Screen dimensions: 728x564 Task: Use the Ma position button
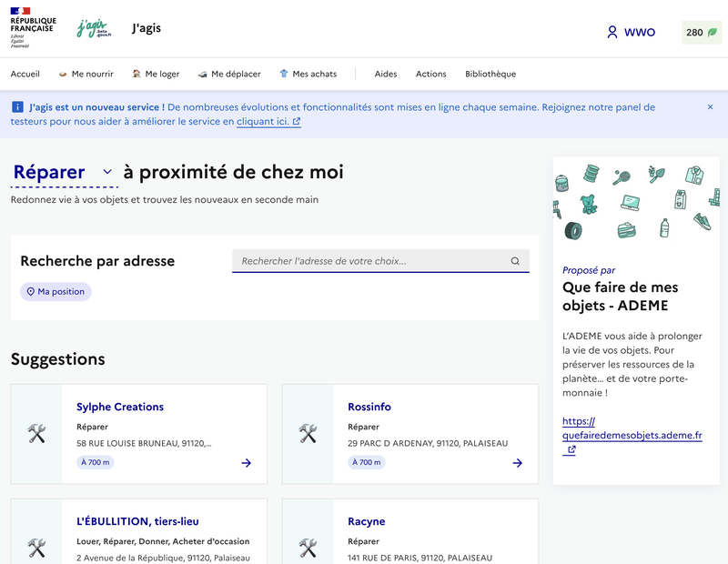56,292
